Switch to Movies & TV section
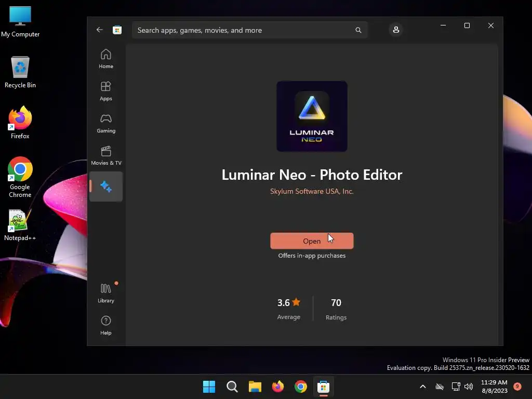 [106, 155]
